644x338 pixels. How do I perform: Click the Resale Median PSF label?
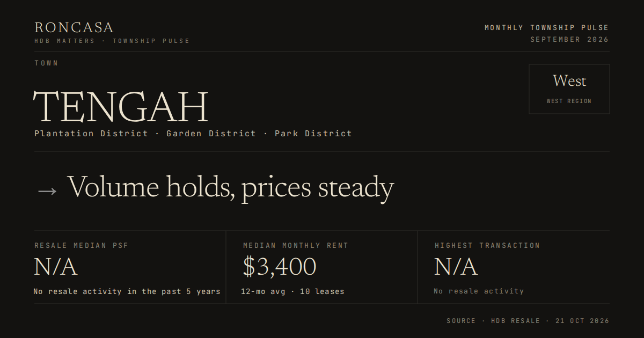pos(82,245)
